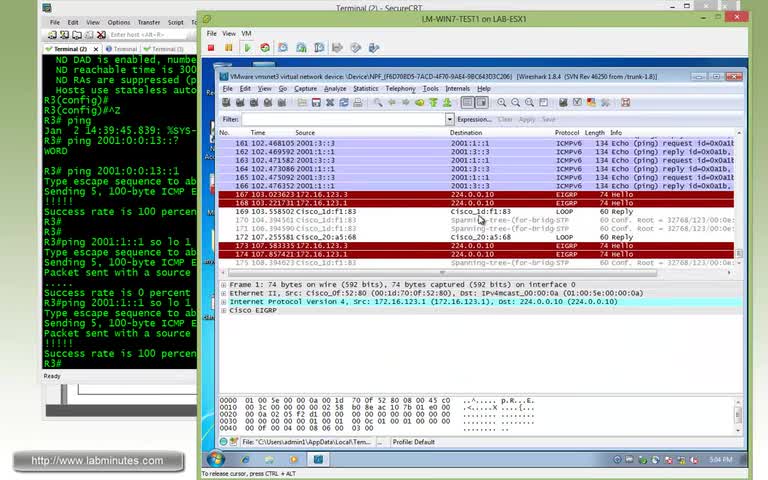Take a VM snapshot from the console toolbar
Viewport: 768px width, 480px height.
(x=283, y=48)
